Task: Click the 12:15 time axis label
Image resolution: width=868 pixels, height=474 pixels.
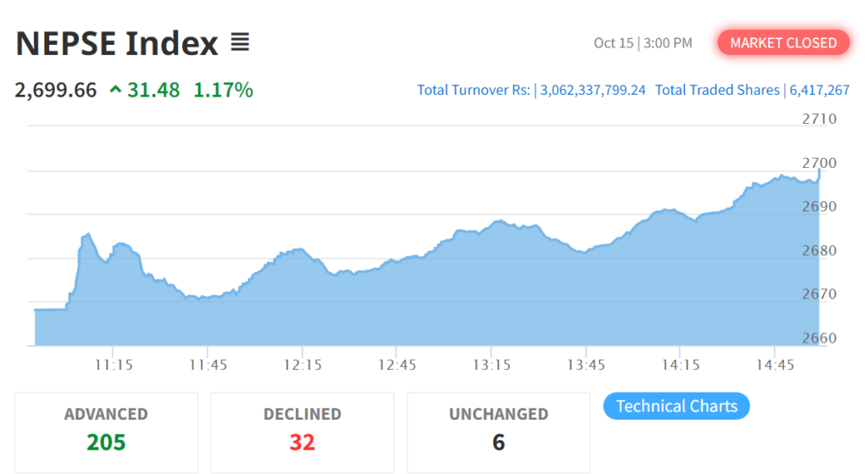Action: (303, 365)
